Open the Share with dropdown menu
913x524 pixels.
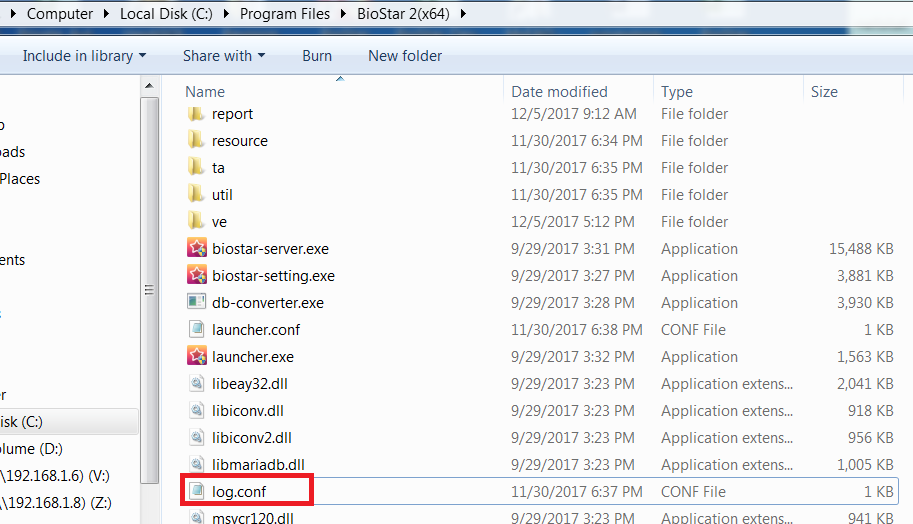[224, 56]
